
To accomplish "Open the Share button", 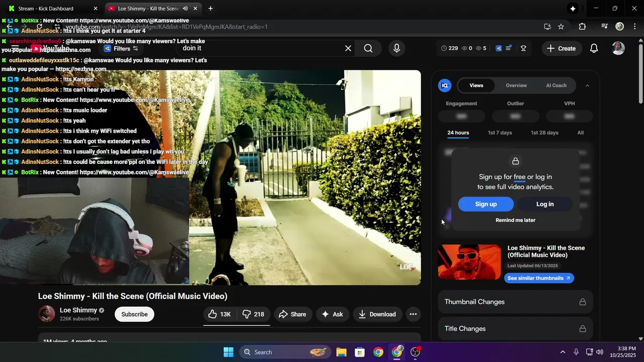I will (x=293, y=314).
